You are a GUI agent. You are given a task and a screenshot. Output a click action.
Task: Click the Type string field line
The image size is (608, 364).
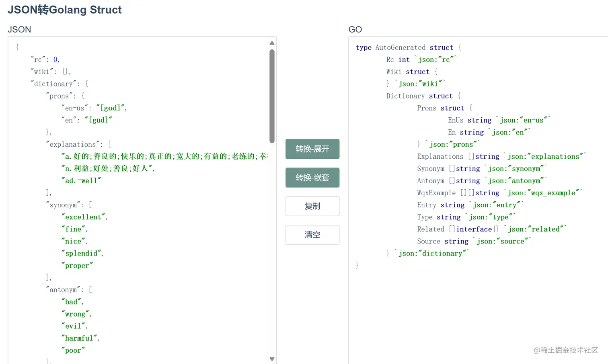click(466, 217)
